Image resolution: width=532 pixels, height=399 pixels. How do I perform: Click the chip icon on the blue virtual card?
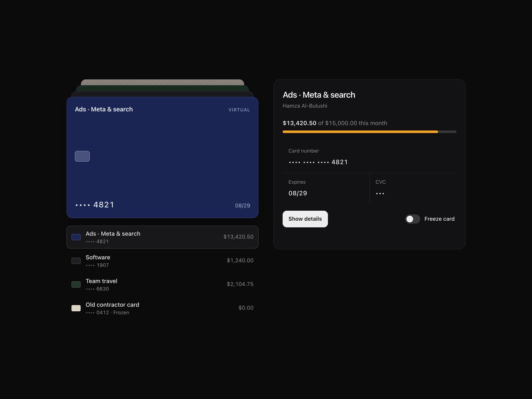(x=82, y=156)
